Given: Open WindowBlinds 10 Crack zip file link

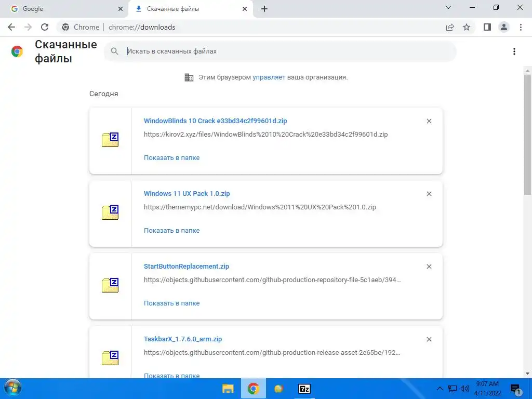Looking at the screenshot, I should 216,121.
